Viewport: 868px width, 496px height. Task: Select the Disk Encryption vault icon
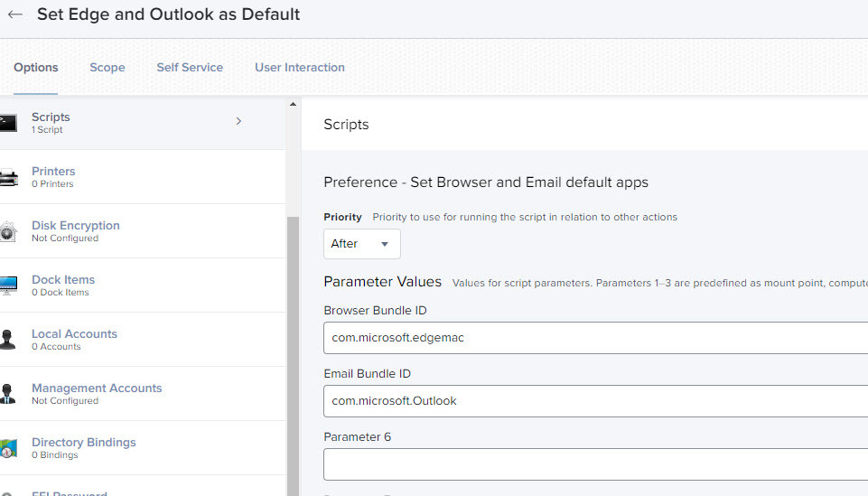(8, 231)
